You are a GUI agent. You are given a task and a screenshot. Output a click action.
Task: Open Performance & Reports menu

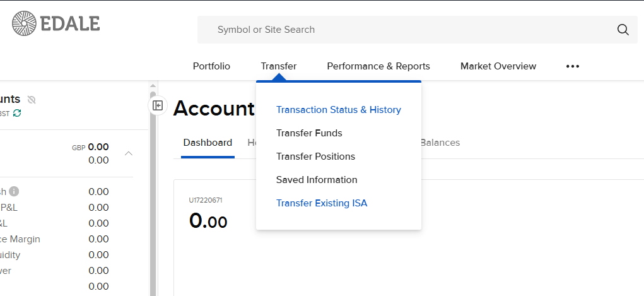378,66
